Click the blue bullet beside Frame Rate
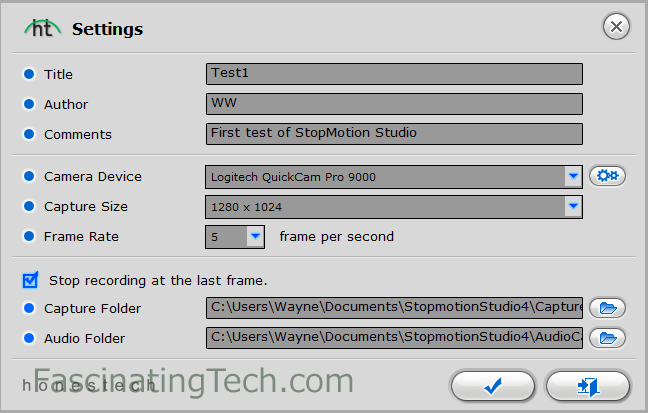 pyautogui.click(x=29, y=237)
